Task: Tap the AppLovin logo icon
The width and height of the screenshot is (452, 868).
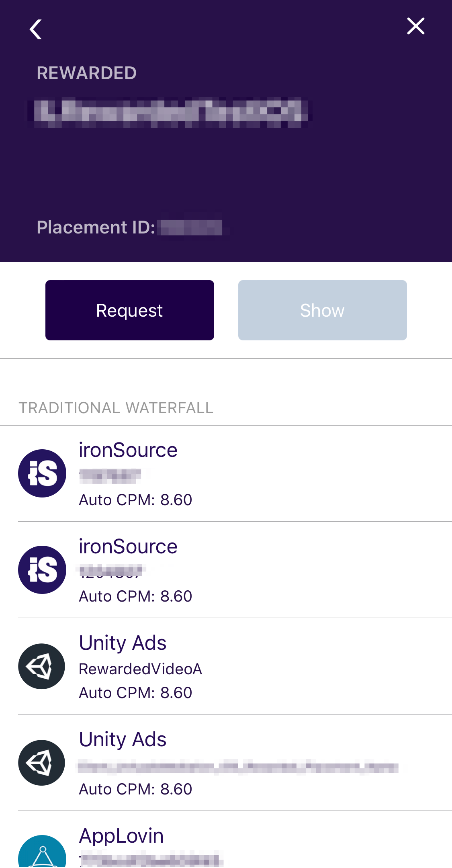Action: [x=42, y=852]
